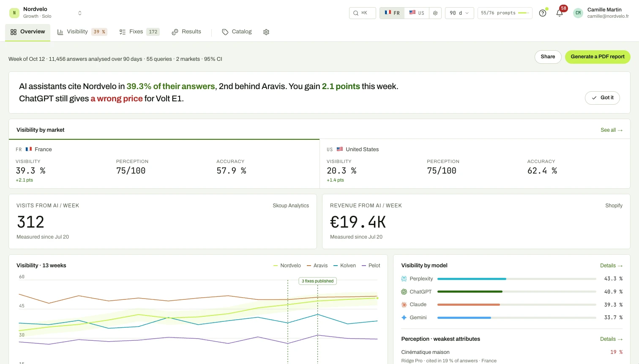The width and height of the screenshot is (639, 364).
Task: Click the France flag in market card
Action: click(29, 149)
